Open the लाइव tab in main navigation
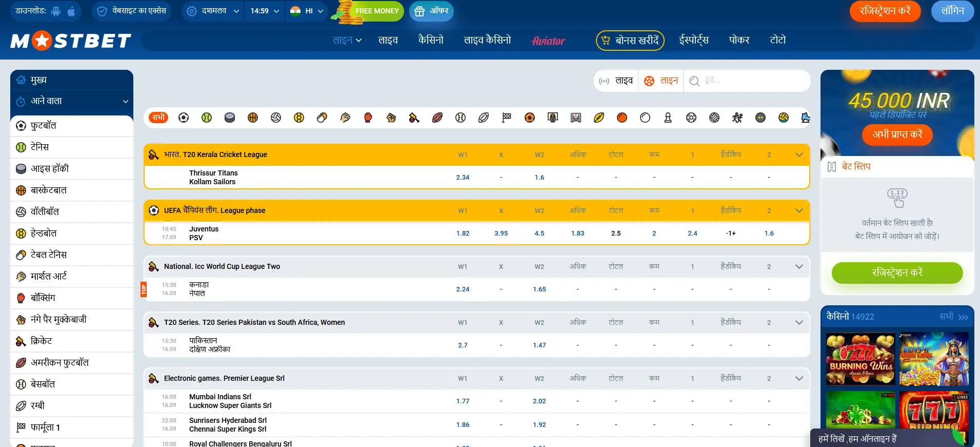This screenshot has height=447, width=980. pos(388,40)
